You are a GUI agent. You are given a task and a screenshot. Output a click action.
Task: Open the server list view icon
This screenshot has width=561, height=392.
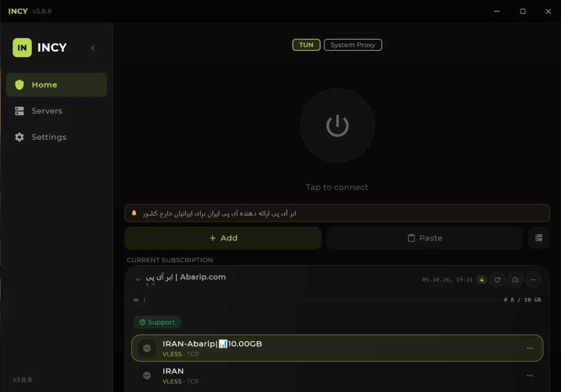tap(539, 238)
